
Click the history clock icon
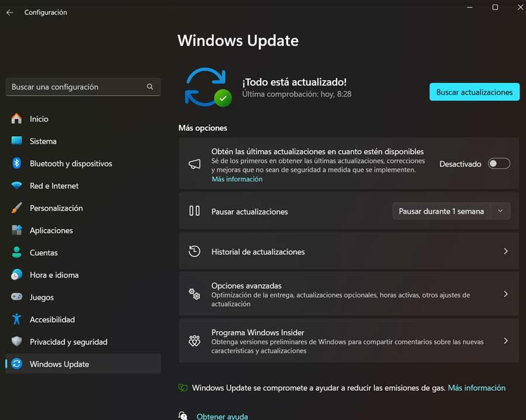195,251
